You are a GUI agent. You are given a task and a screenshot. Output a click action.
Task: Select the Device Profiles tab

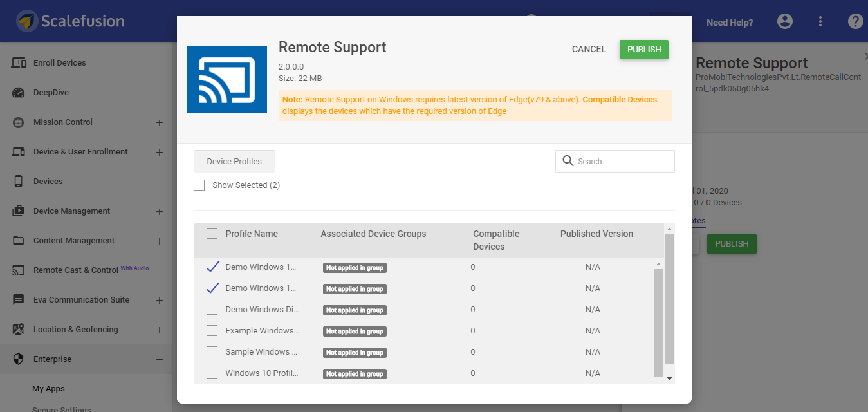point(234,162)
